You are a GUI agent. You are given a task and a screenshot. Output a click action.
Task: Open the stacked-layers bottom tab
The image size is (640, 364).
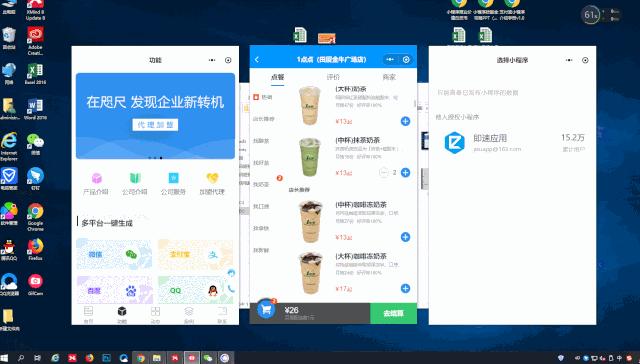point(189,315)
